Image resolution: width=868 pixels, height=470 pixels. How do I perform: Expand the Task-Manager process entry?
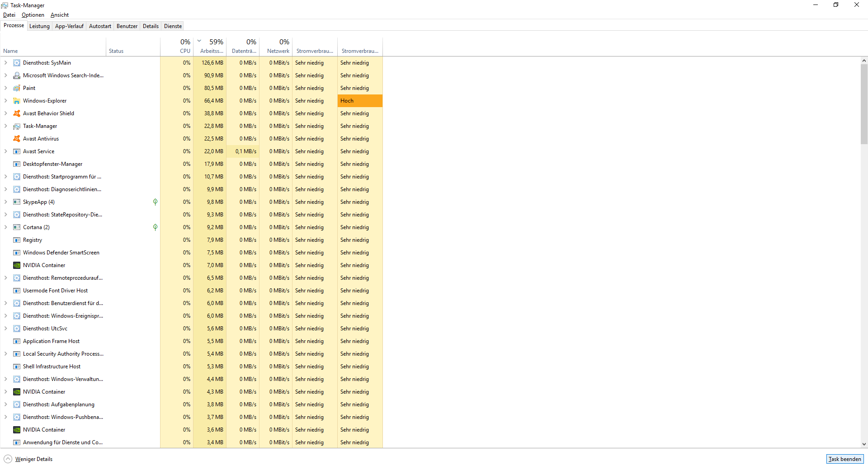(x=5, y=126)
